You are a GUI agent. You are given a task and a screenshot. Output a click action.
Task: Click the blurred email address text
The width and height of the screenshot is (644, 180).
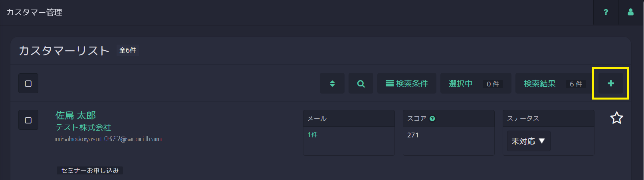(x=108, y=139)
